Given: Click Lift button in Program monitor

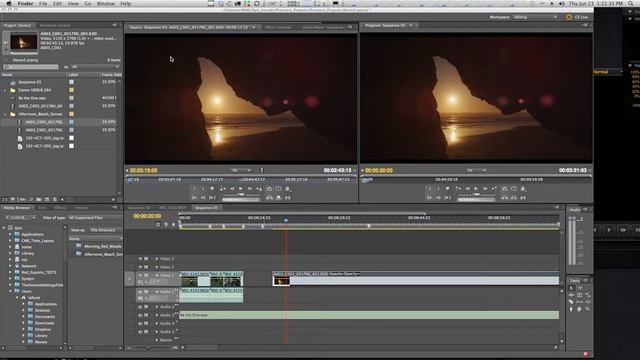Looking at the screenshot, I should pos(504,198).
